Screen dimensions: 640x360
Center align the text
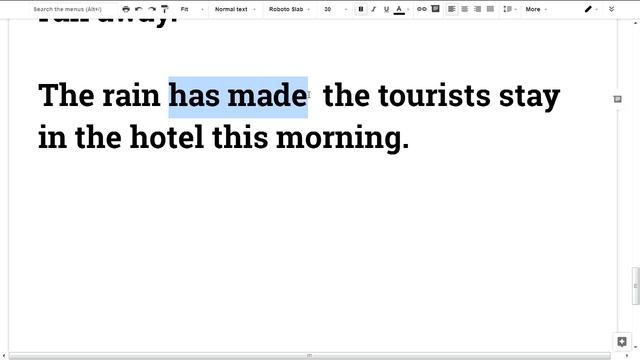point(464,9)
